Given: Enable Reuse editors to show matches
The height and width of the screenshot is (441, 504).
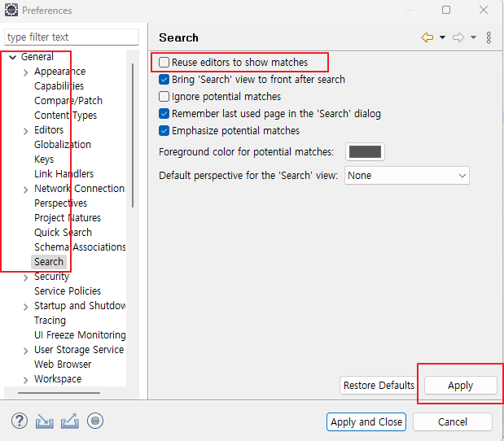Looking at the screenshot, I should point(164,62).
